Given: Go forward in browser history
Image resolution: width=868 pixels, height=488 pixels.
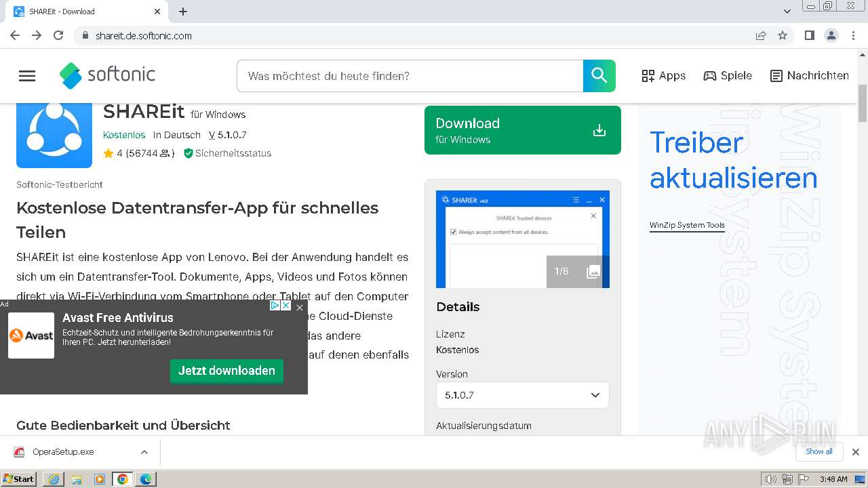Looking at the screenshot, I should tap(37, 35).
